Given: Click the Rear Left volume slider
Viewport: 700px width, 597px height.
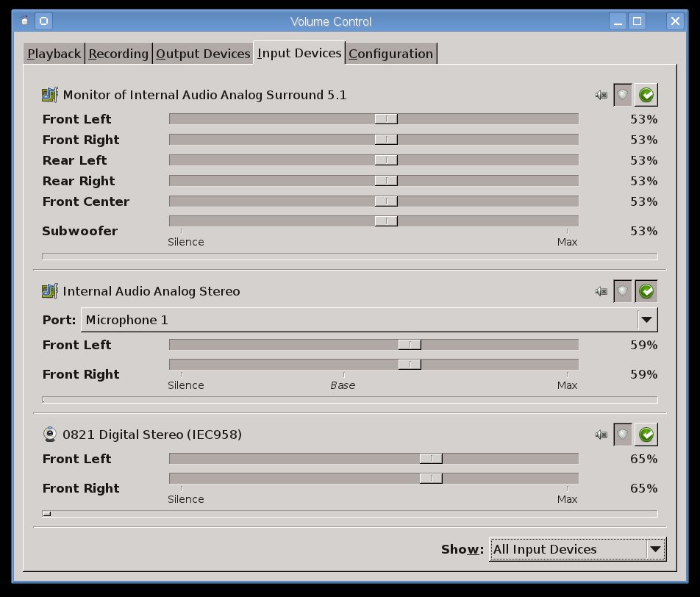Looking at the screenshot, I should tap(374, 160).
